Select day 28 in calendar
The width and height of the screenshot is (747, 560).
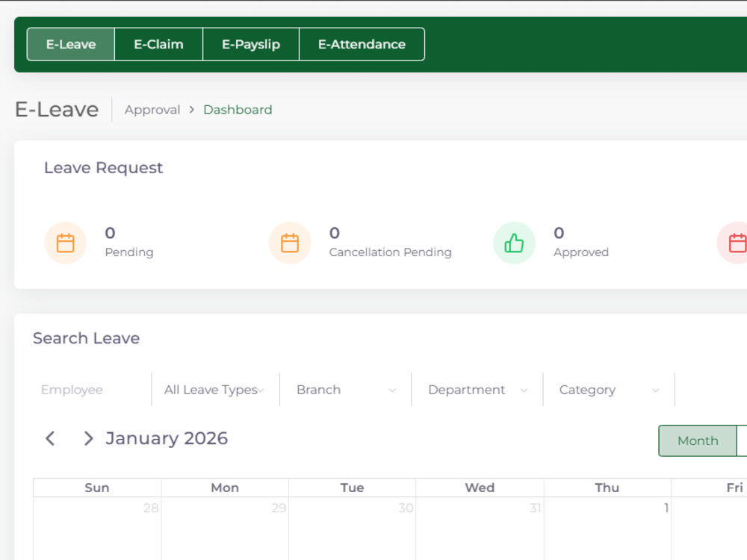151,508
